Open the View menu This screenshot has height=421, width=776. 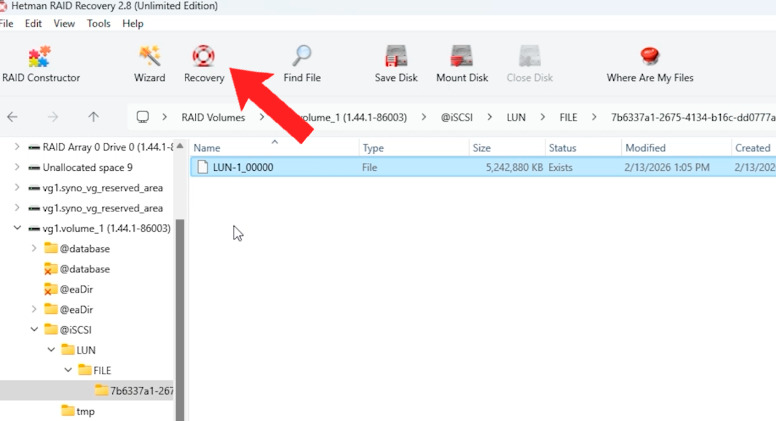click(x=64, y=23)
